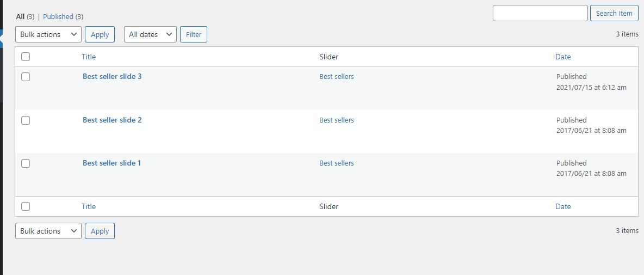This screenshot has height=275, width=644.
Task: Focus the search text field
Action: pyautogui.click(x=540, y=13)
